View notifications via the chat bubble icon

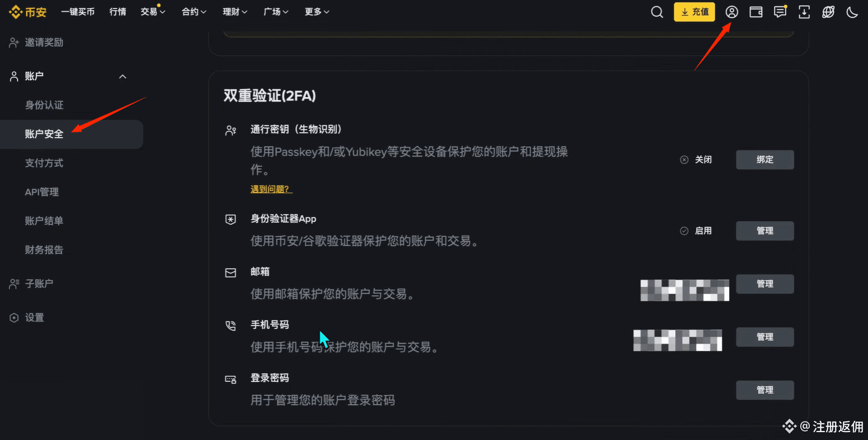[780, 11]
